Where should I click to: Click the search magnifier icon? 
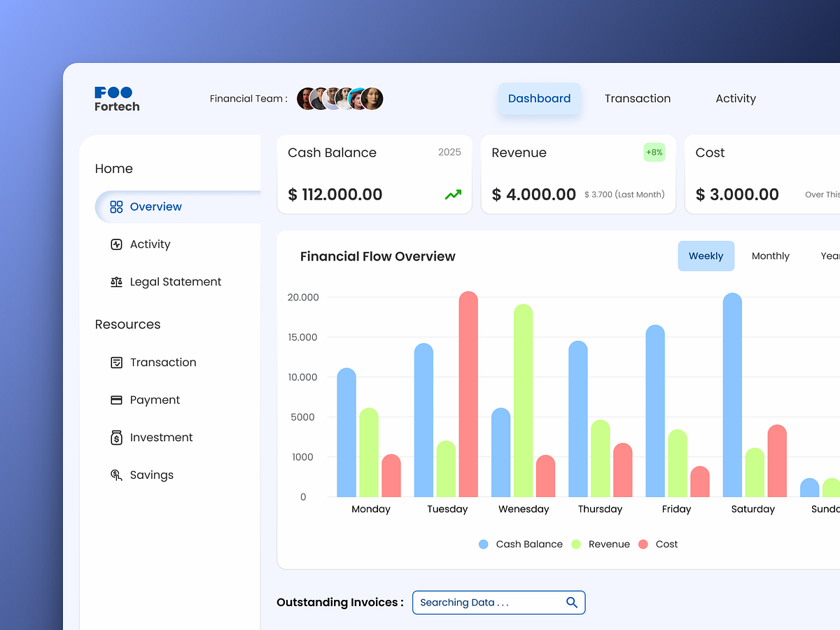tap(572, 603)
